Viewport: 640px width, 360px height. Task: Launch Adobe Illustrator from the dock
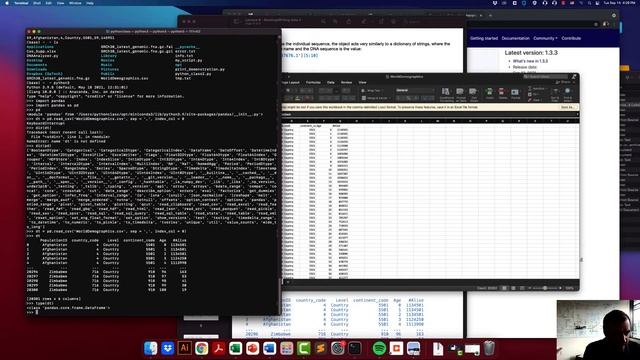(x=184, y=348)
